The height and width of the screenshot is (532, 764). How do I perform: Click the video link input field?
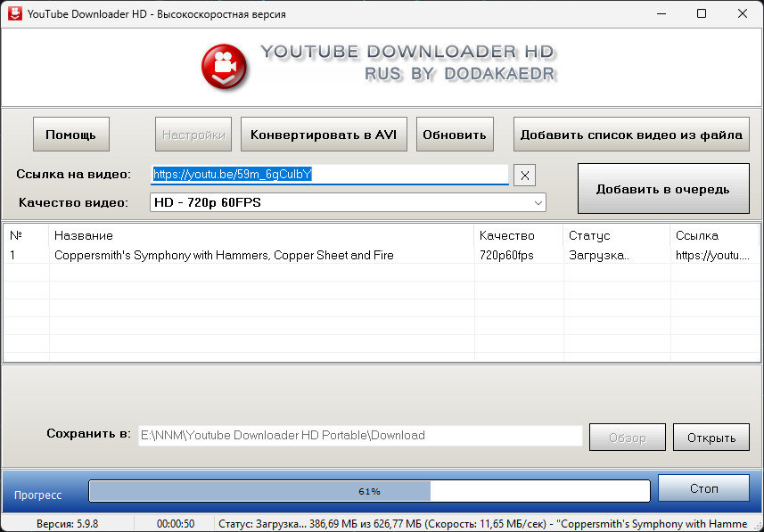pos(329,175)
